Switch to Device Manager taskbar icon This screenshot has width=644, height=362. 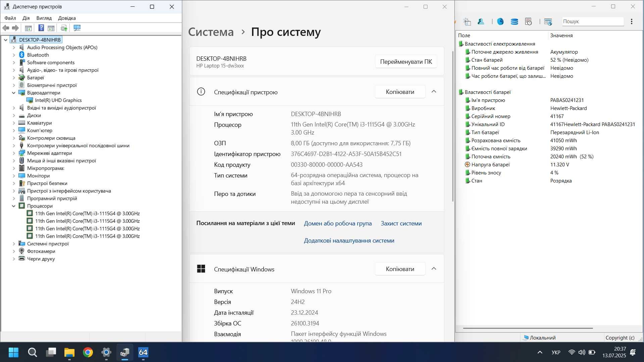point(125,352)
